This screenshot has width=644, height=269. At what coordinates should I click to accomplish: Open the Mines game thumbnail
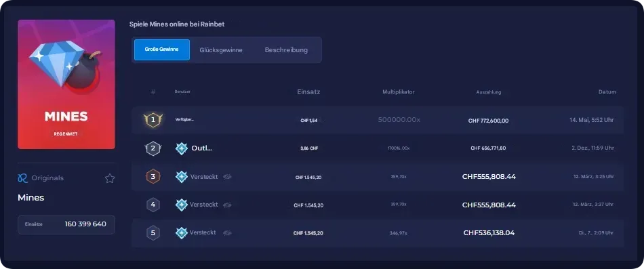(x=66, y=84)
